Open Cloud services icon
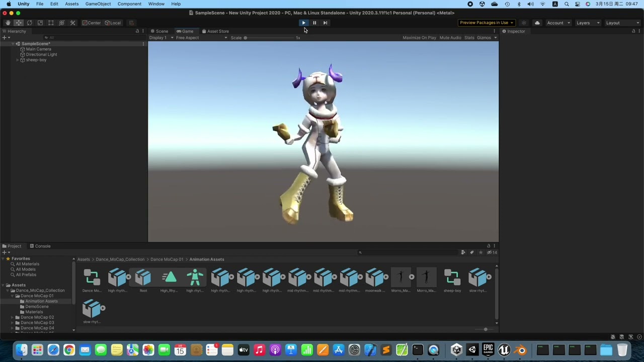 [x=537, y=23]
